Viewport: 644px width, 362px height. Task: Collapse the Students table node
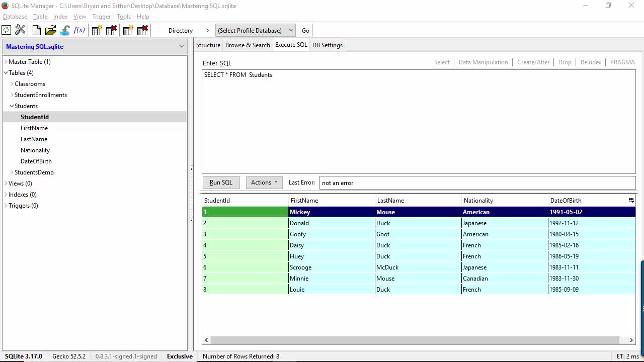coord(12,106)
